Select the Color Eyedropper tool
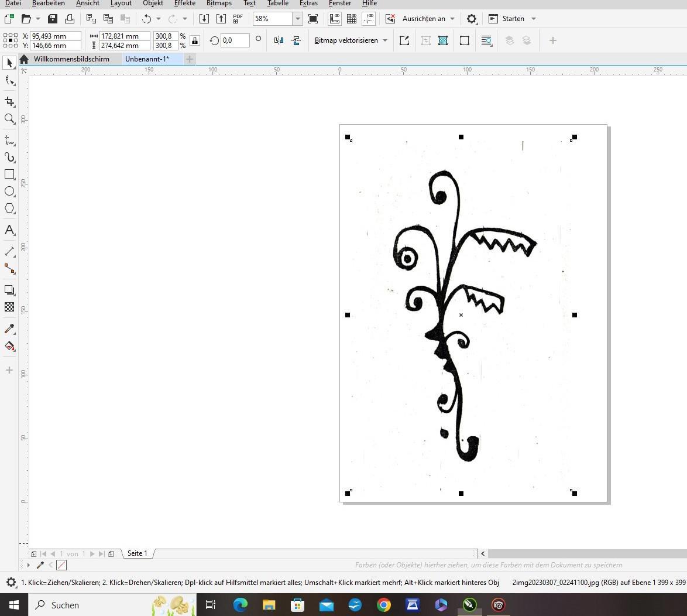The height and width of the screenshot is (616, 687). tap(9, 328)
